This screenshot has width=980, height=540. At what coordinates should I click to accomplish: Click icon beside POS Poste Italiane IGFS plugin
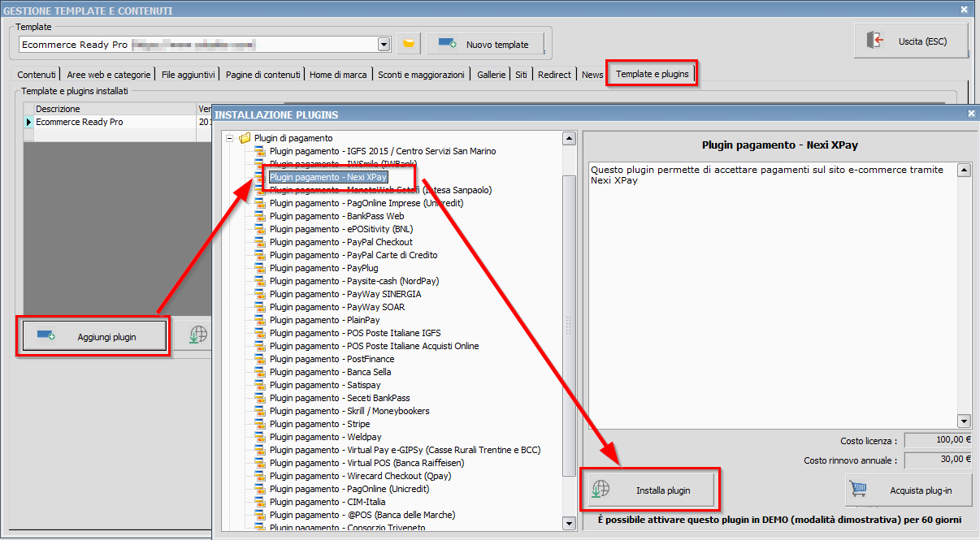(260, 333)
